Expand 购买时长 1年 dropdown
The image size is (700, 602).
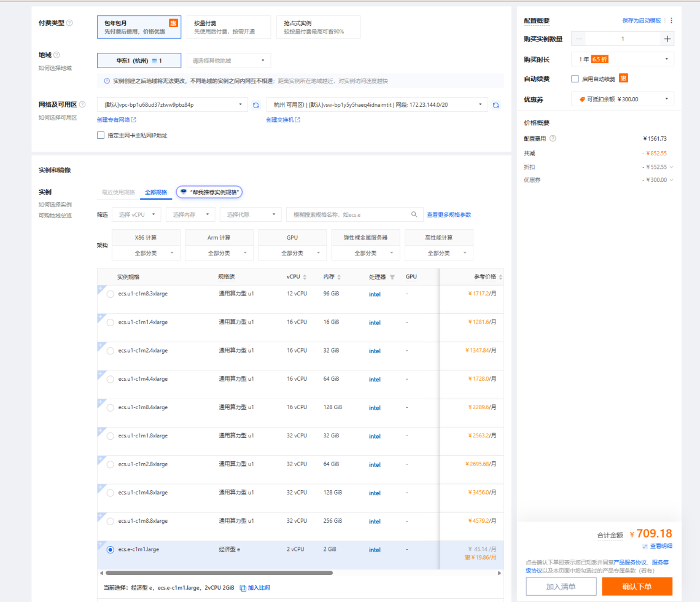pos(623,59)
